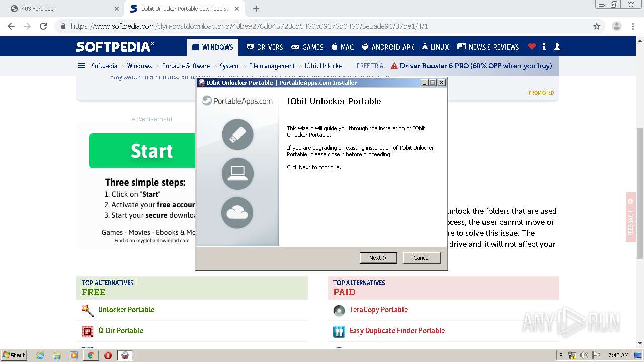The height and width of the screenshot is (362, 644).
Task: Open the WINDOWS section in Softpedia nav
Action: (213, 47)
